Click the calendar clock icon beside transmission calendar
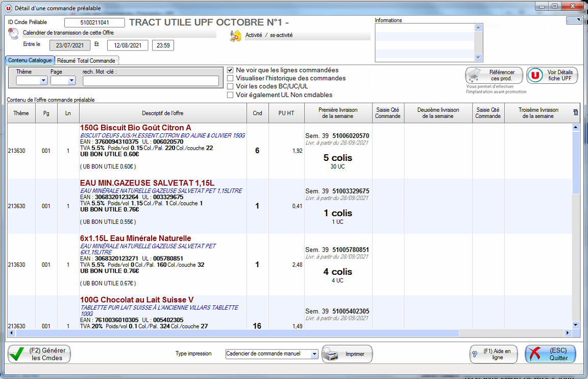The width and height of the screenshot is (588, 379). pos(13,34)
